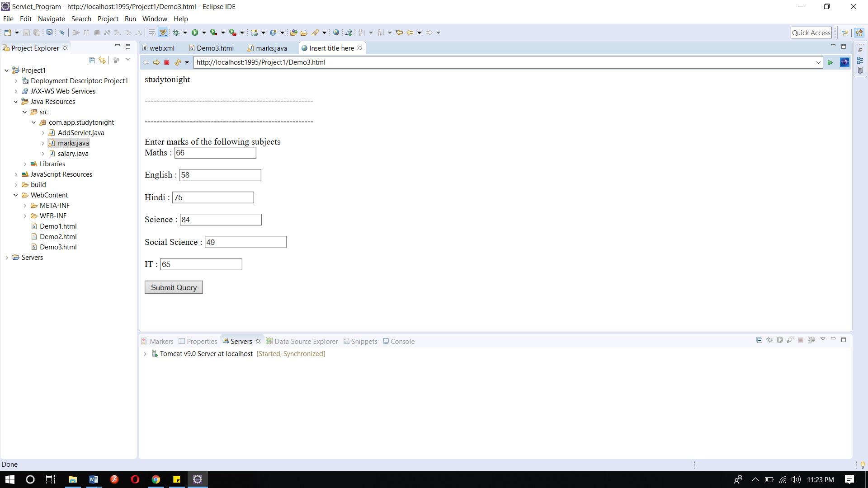This screenshot has height=488, width=868.
Task: Open Chrome from the taskbar
Action: (156, 479)
